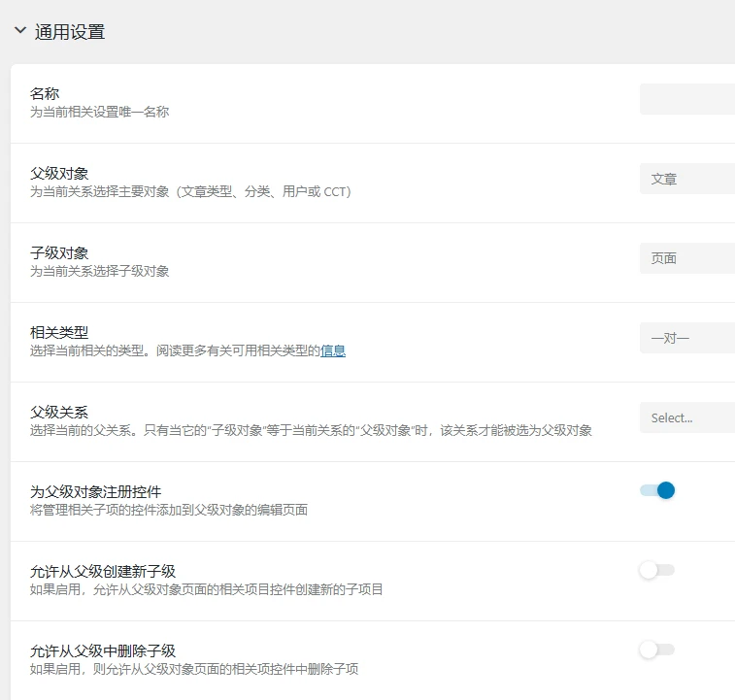Screen dimensions: 735x700
Task: Enable the 允许从父级创建新子级 toggle
Action: click(x=657, y=570)
